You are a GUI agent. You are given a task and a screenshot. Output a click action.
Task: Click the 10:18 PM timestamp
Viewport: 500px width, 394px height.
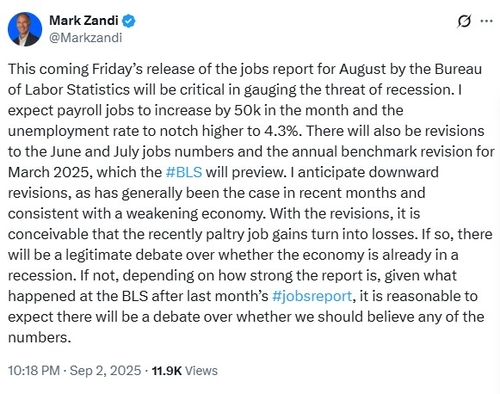click(34, 371)
